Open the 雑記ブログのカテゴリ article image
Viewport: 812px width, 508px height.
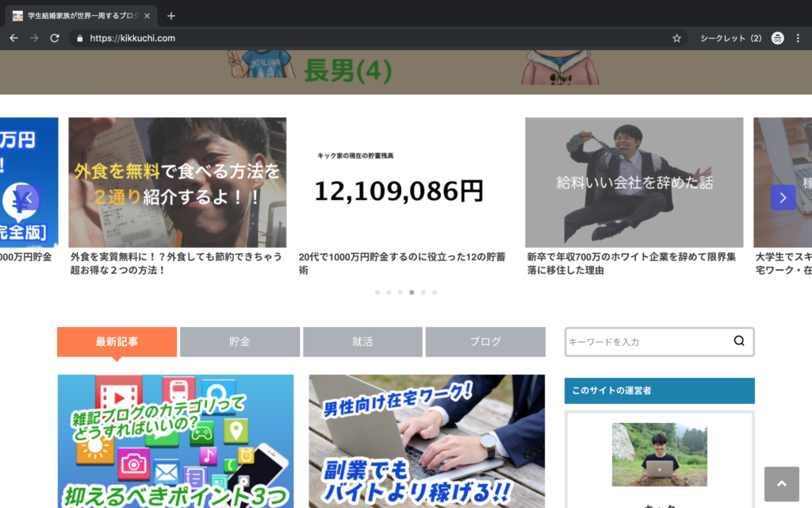pos(175,441)
